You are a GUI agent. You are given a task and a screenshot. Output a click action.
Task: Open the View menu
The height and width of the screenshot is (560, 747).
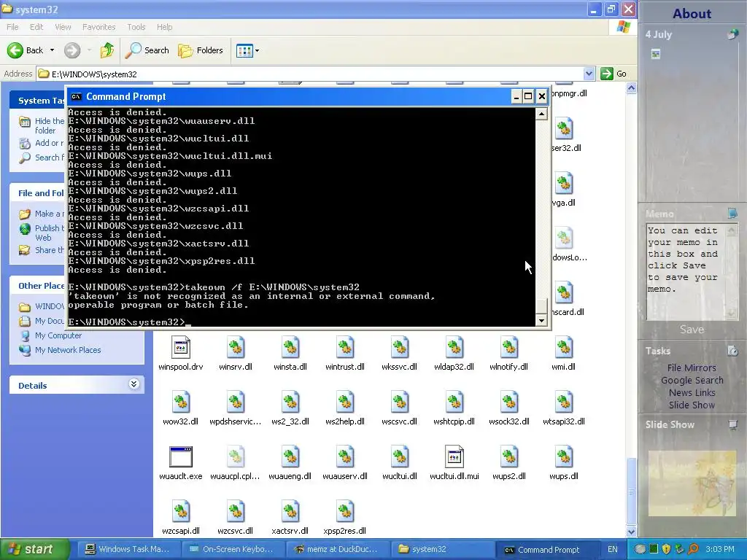63,27
